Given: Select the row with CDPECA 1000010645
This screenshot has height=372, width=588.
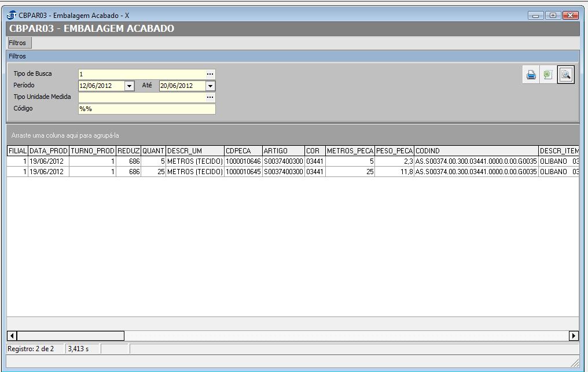Looking at the screenshot, I should point(243,172).
